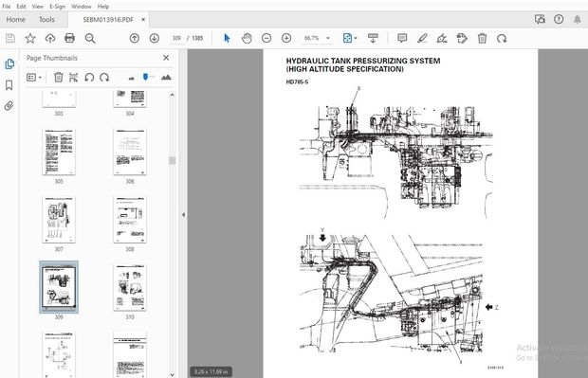The image size is (588, 378).
Task: Open the share/review icon at top right
Action: tap(540, 20)
